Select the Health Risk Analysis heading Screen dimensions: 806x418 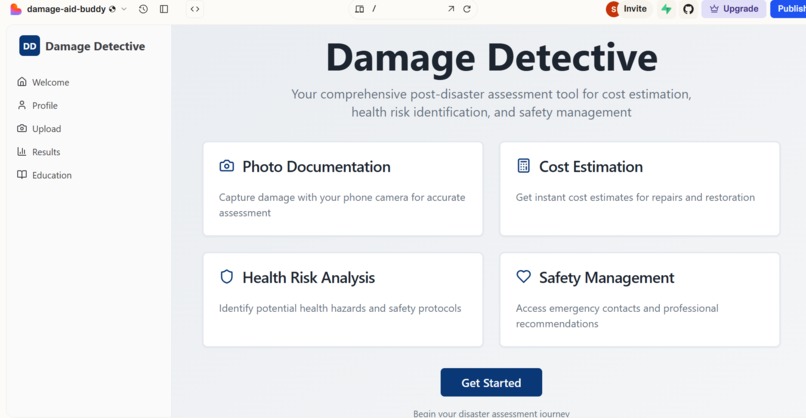[308, 278]
